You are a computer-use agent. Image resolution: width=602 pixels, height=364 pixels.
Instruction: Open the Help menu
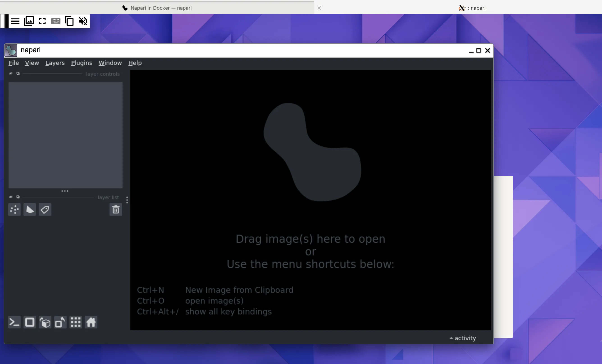[135, 63]
